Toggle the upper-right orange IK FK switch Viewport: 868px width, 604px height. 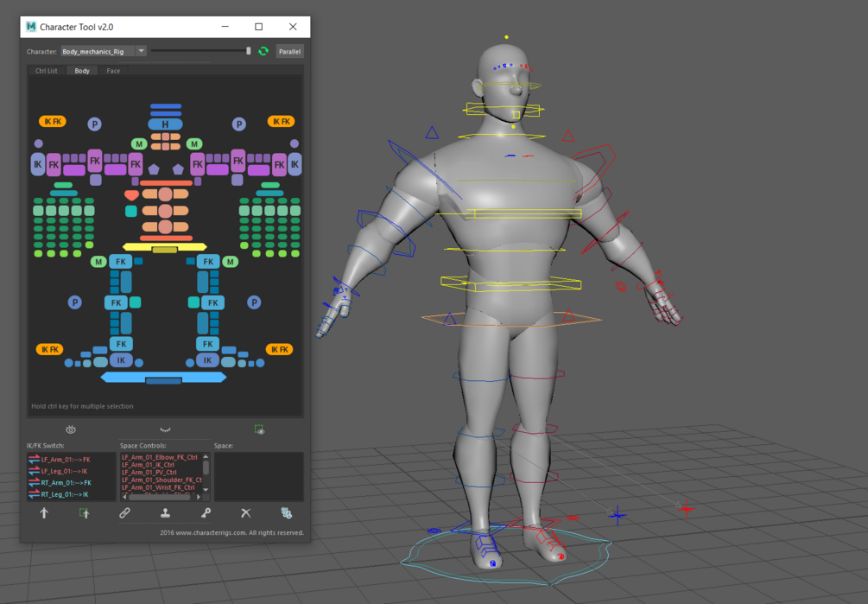[282, 121]
